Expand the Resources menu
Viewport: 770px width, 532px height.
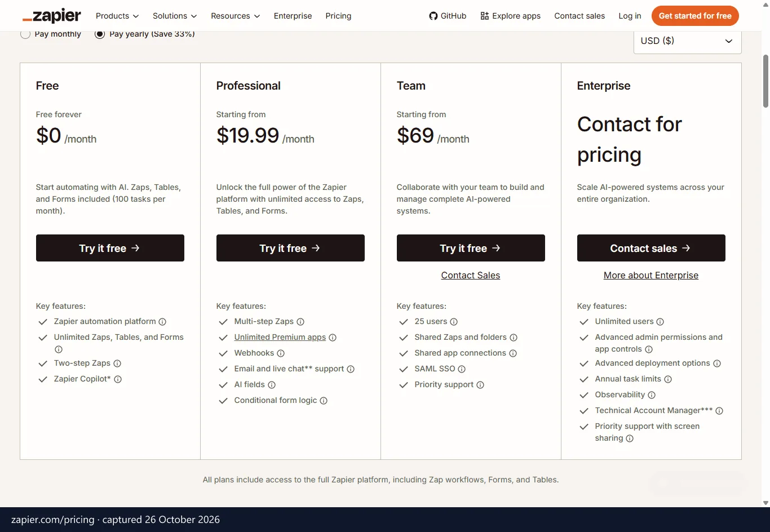[x=236, y=16]
